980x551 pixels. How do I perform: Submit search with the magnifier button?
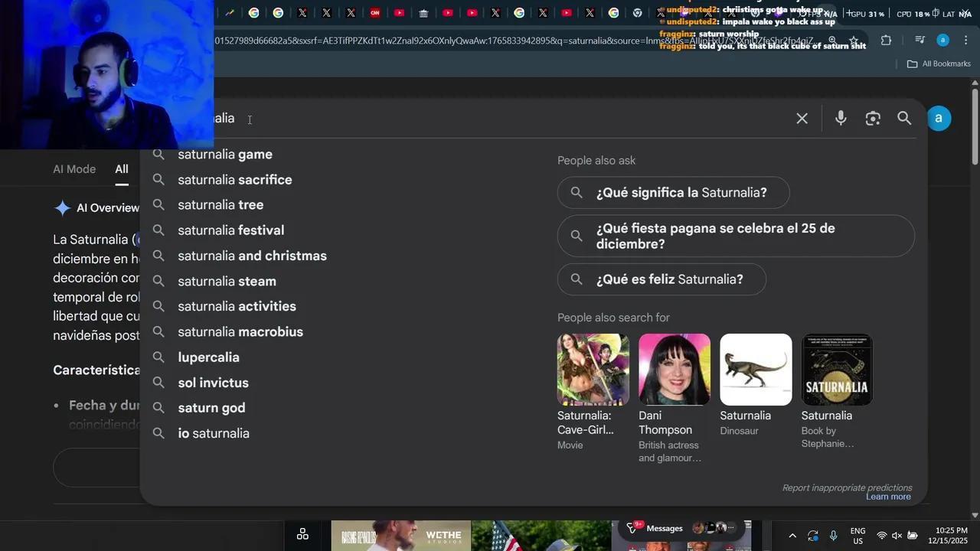click(904, 119)
